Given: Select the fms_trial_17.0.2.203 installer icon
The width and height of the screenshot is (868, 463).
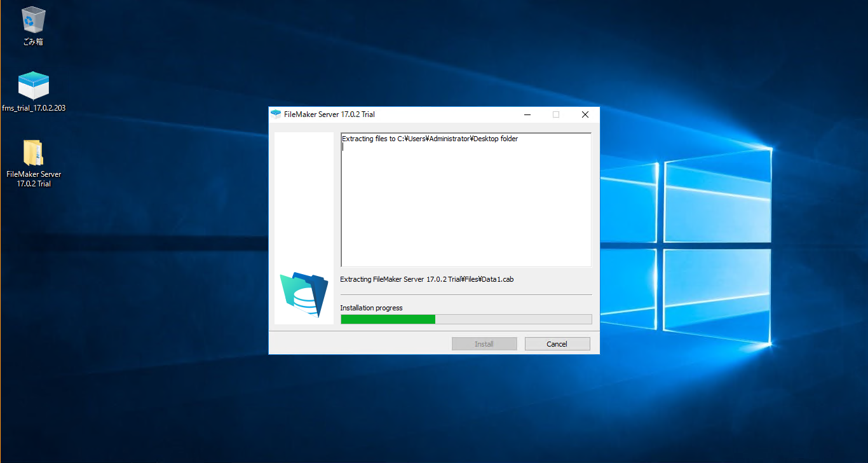Looking at the screenshot, I should point(33,86).
